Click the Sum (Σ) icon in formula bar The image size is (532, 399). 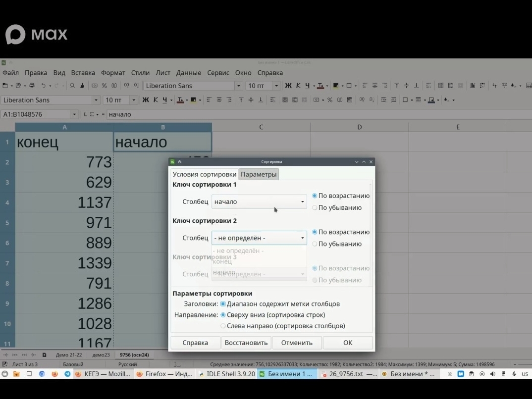point(92,114)
